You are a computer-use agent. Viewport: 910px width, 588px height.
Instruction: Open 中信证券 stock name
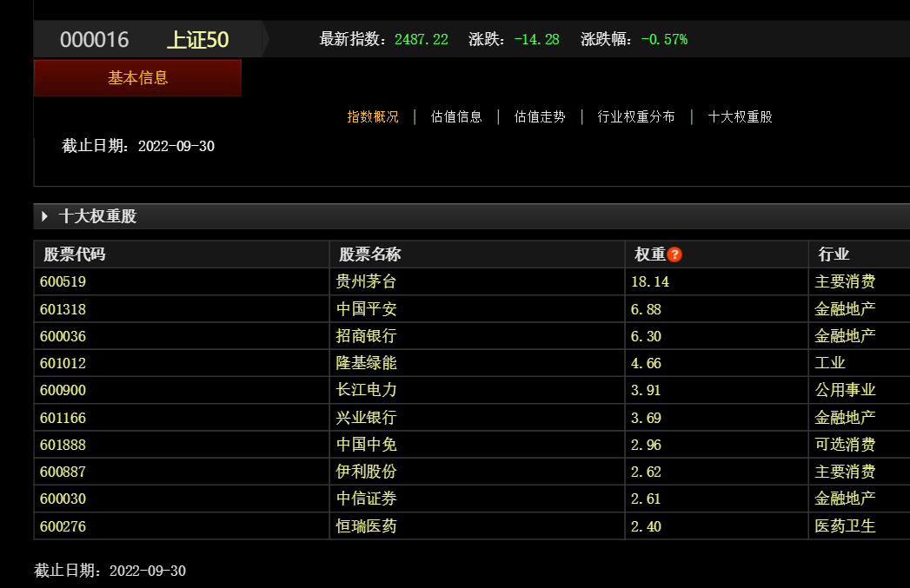(366, 499)
